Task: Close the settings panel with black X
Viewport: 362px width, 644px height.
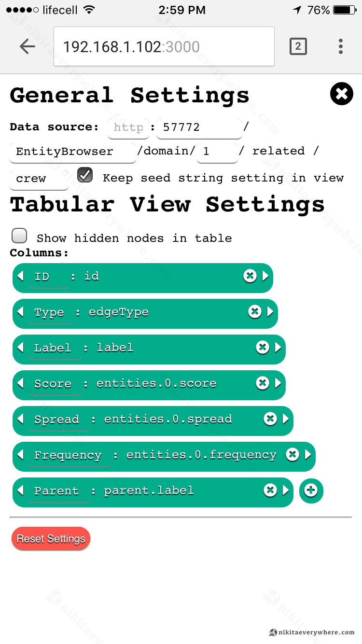Action: [x=342, y=94]
